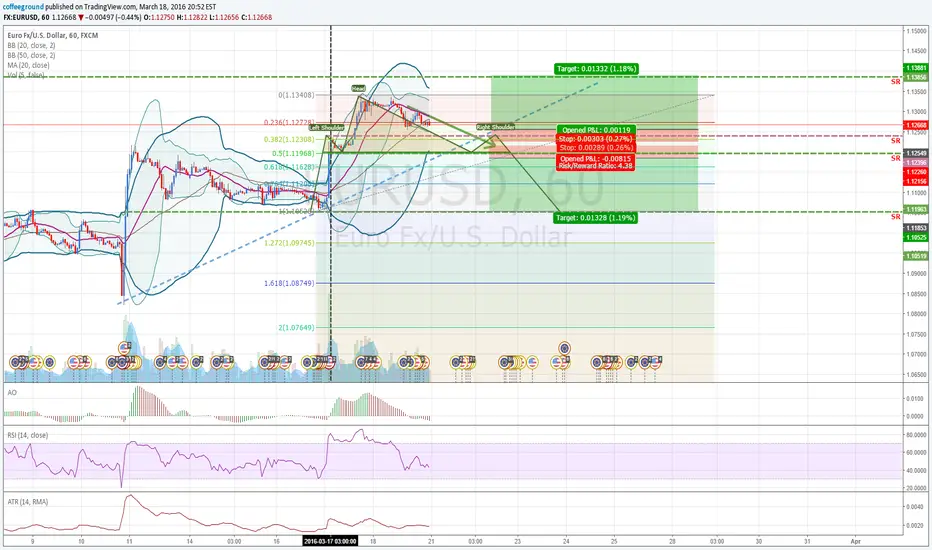The image size is (932, 550).
Task: Click date 18 on the time axis
Action: pos(373,542)
